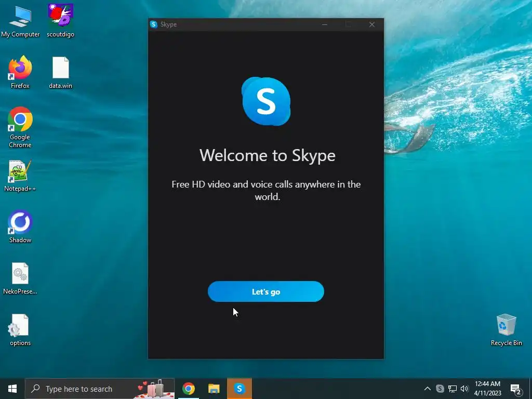532x399 pixels.
Task: Select the Firefox desktop shortcut
Action: 20,72
